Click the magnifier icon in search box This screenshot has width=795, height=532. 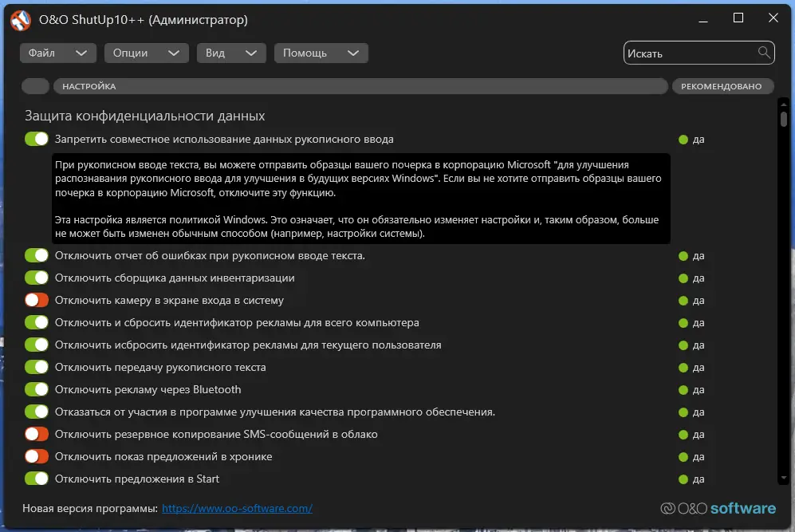pos(764,53)
